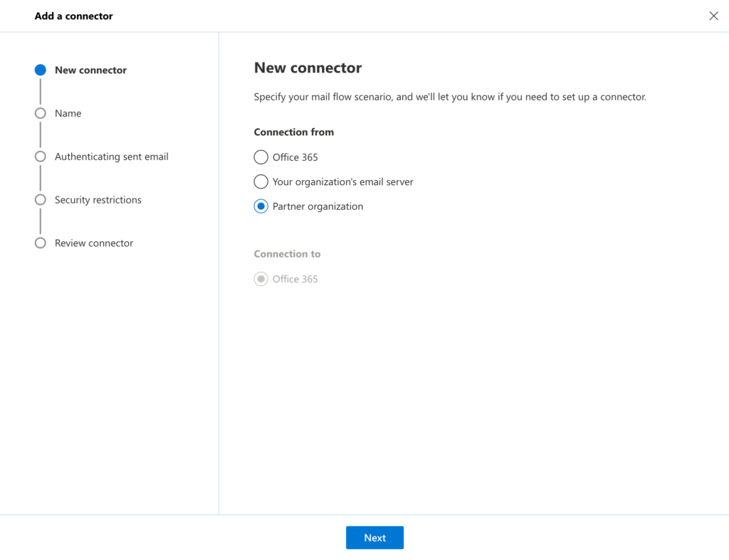Open the Review connector step
Viewport: 729px width, 560px height.
click(x=94, y=243)
